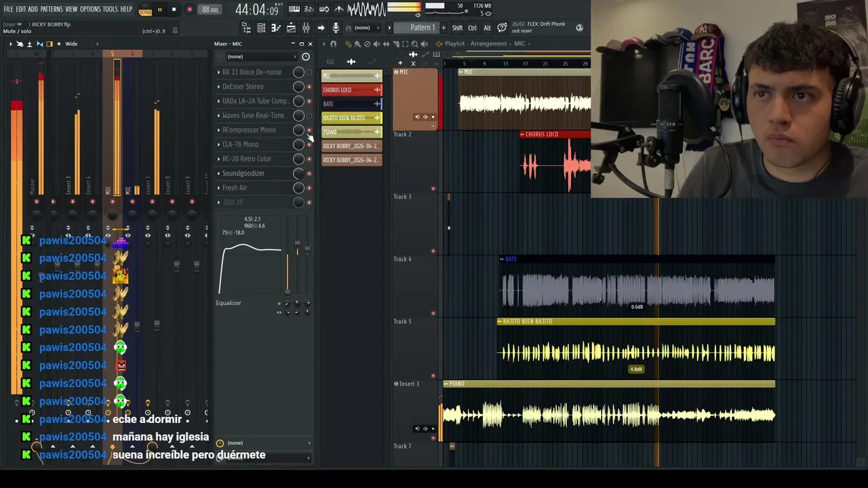Select CHORUS LOCO clip in picker
The width and height of the screenshot is (868, 488).
(351, 89)
